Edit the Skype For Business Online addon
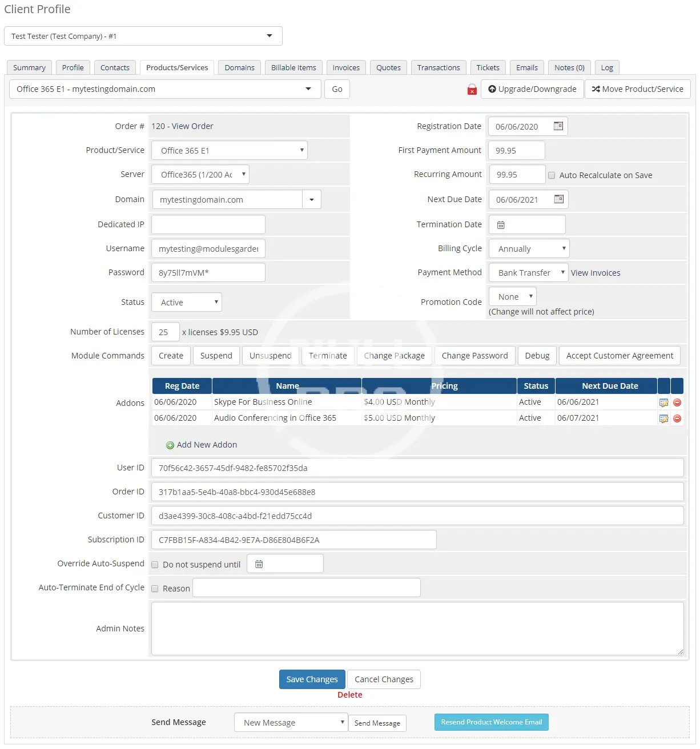Image resolution: width=700 pixels, height=749 pixels. 663,402
